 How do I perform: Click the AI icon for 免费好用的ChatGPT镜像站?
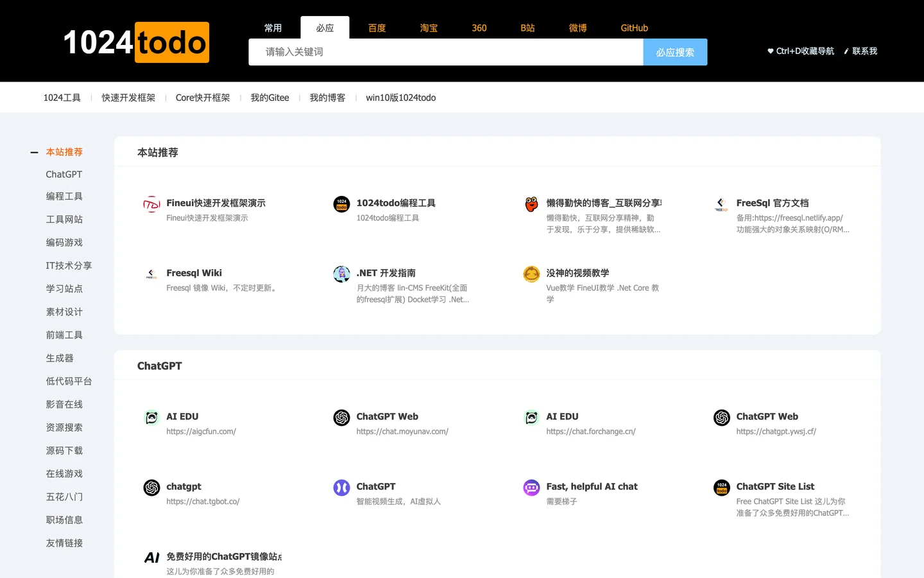(151, 557)
